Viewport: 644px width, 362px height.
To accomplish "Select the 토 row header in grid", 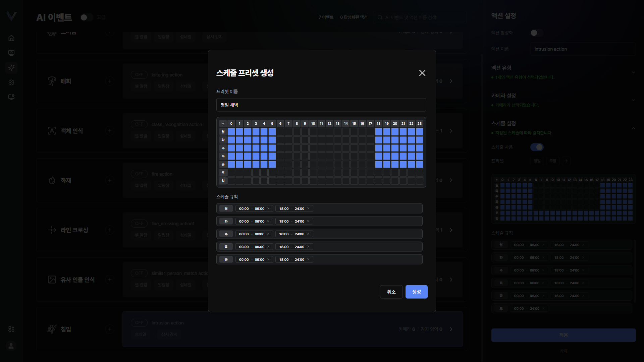I will [x=223, y=173].
